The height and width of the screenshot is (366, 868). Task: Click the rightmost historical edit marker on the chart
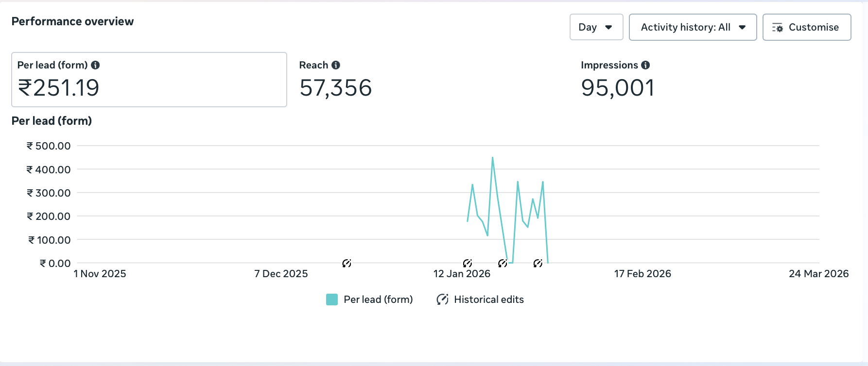tap(538, 263)
